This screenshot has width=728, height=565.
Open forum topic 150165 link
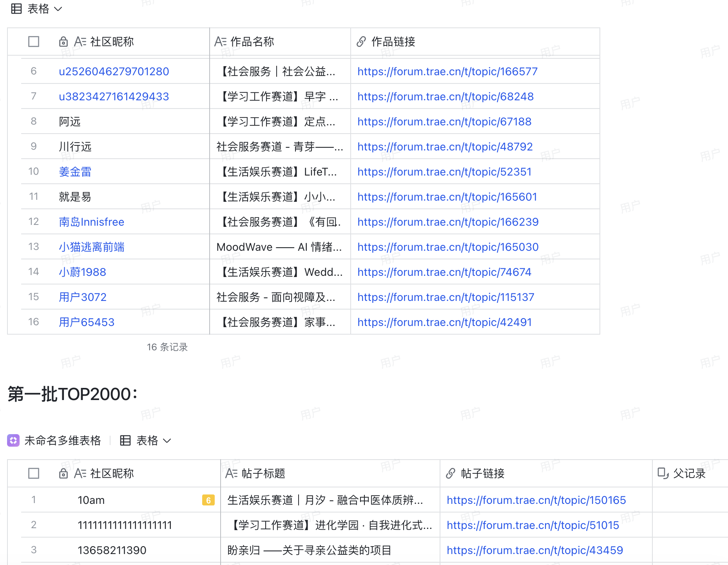[x=536, y=500]
